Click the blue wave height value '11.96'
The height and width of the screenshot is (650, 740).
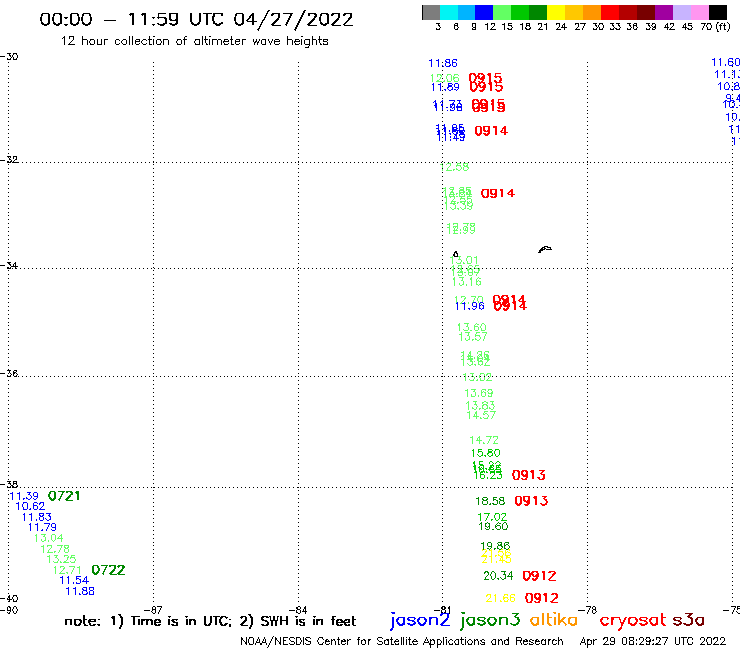pyautogui.click(x=470, y=306)
